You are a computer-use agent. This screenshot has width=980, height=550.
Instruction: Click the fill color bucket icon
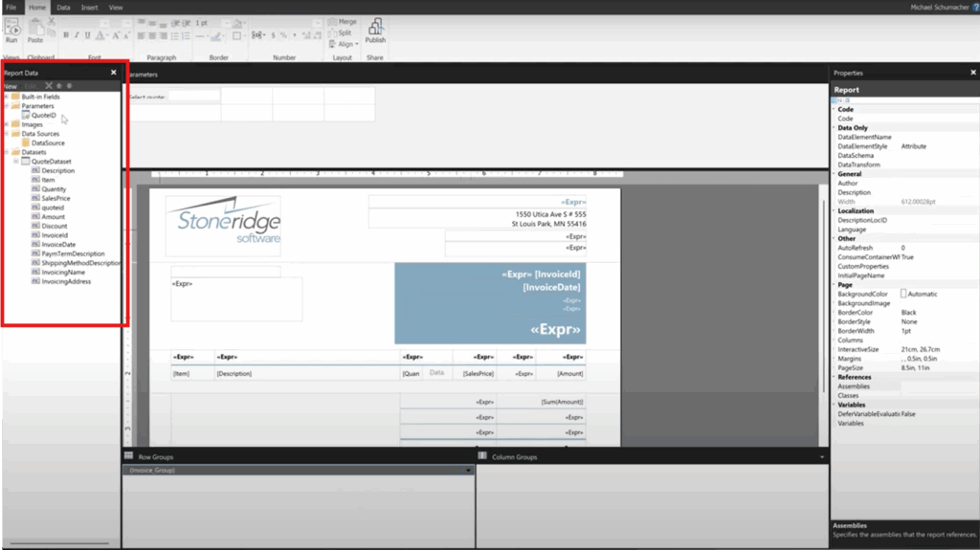[238, 23]
